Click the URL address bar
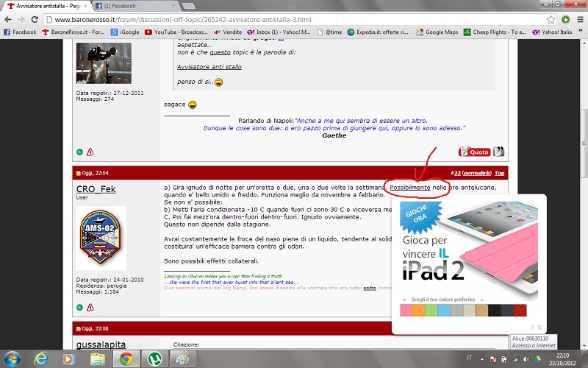 click(294, 19)
